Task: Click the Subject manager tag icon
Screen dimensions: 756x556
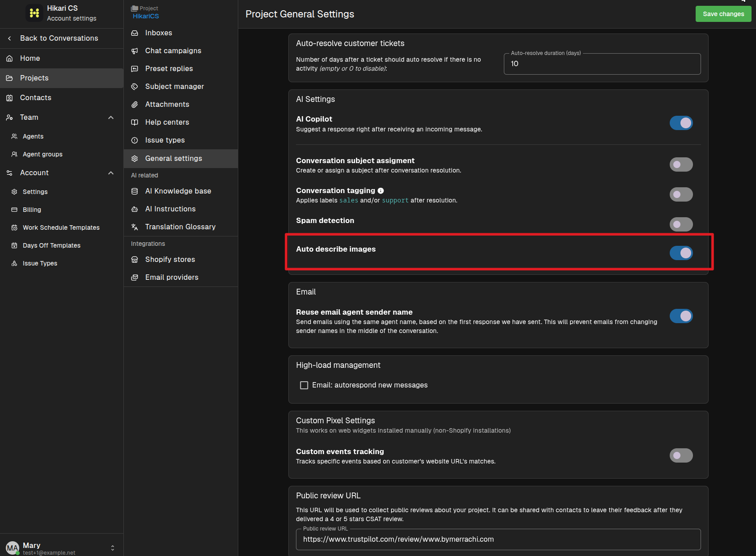Action: [x=135, y=87]
